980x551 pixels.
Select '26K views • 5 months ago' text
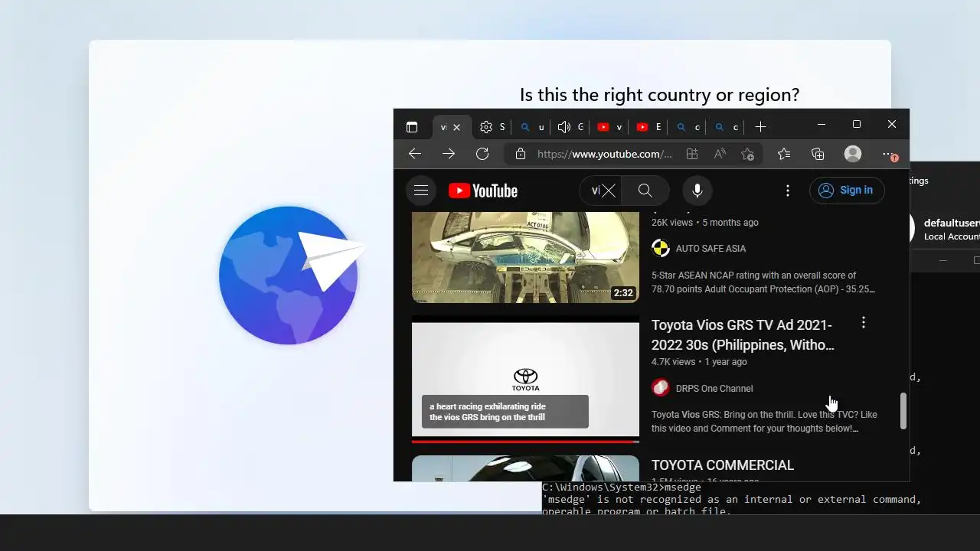pyautogui.click(x=705, y=223)
